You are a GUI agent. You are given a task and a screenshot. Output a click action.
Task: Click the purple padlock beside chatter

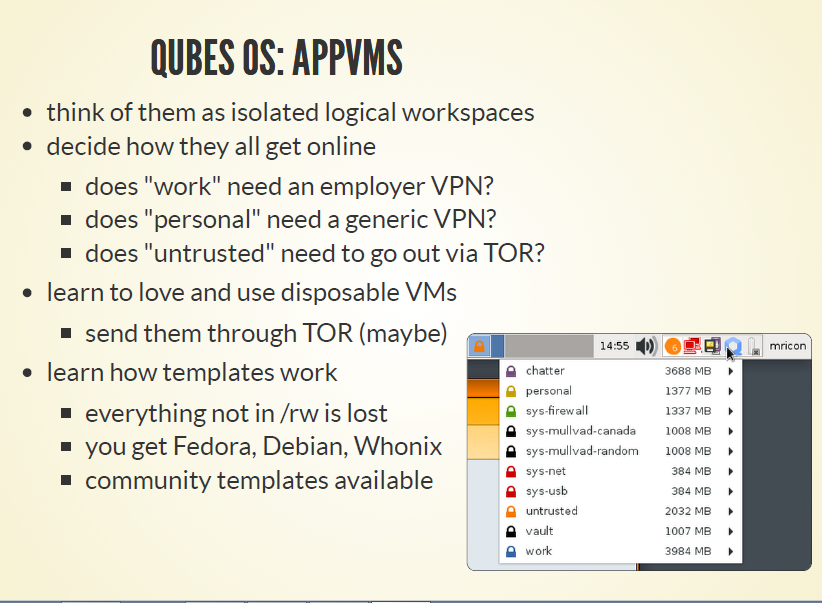pyautogui.click(x=511, y=371)
